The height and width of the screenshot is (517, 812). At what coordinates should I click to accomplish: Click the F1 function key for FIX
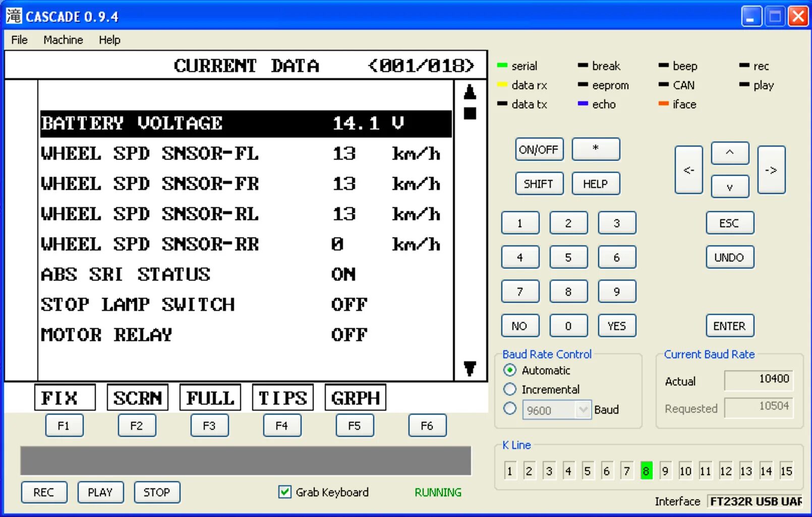point(64,425)
